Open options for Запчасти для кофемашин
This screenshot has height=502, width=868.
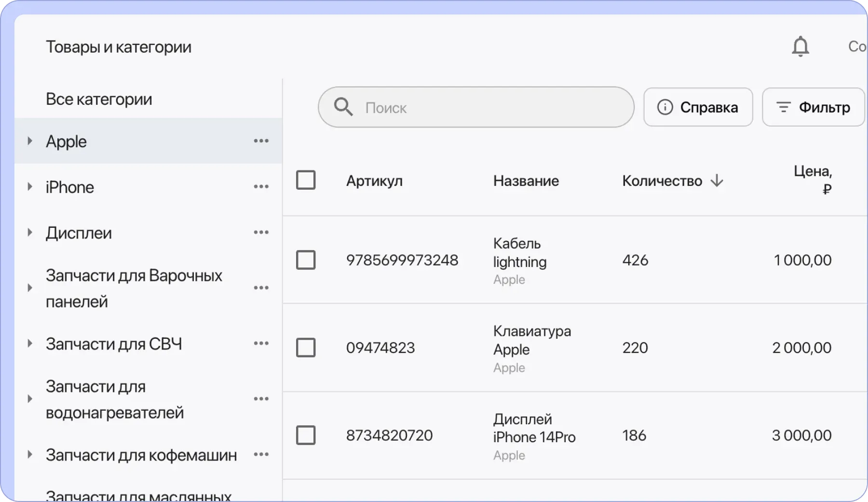[x=261, y=454]
